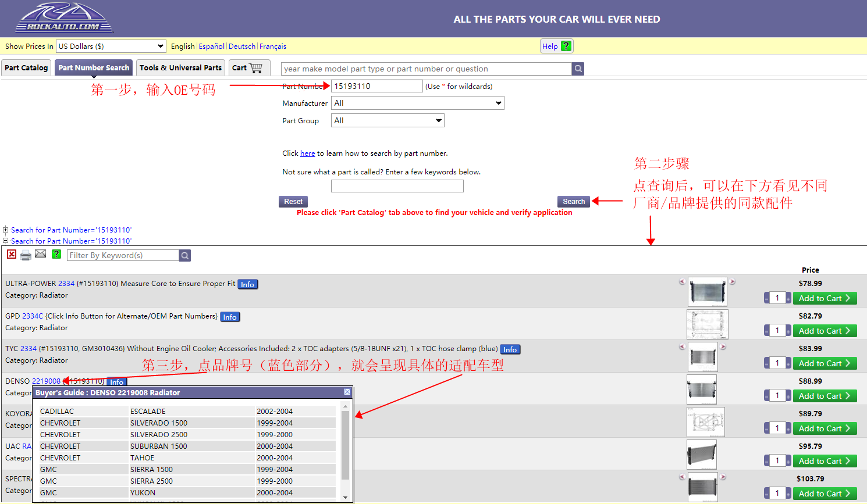Screen dimensions: 867x504
Task: Click 'here' link about part number search
Action: tap(307, 153)
